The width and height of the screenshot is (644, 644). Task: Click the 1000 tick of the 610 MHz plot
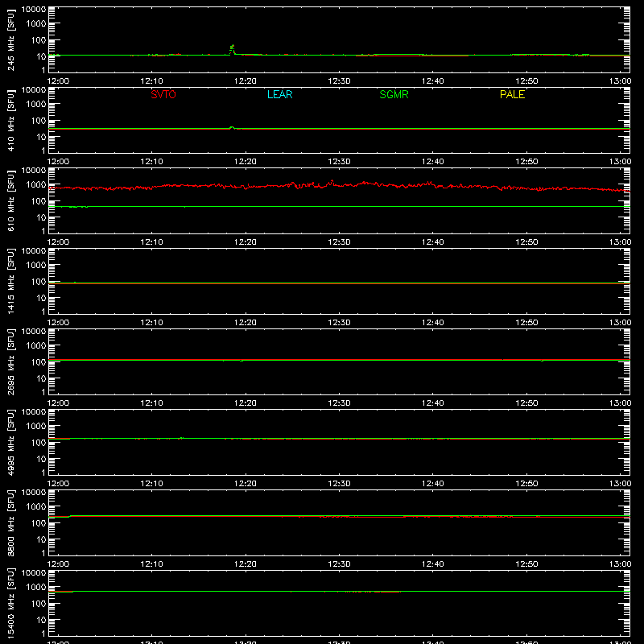(x=36, y=185)
